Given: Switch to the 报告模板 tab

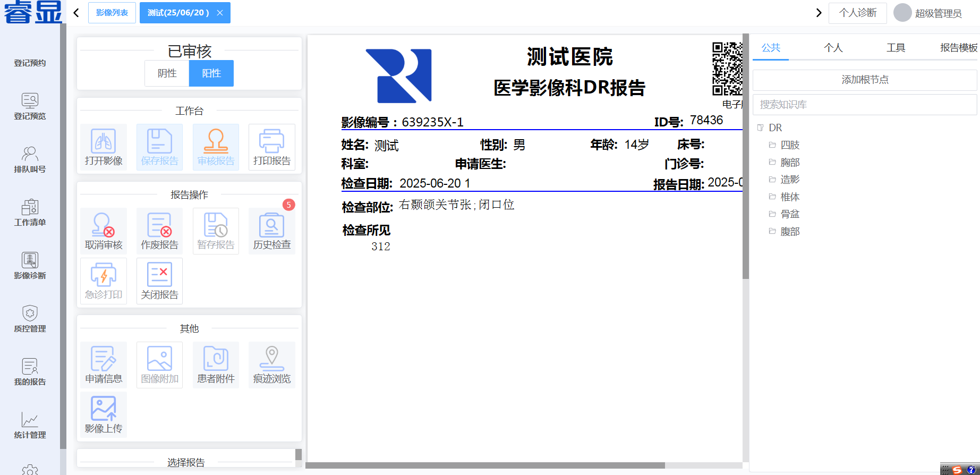Looking at the screenshot, I should click(x=958, y=48).
